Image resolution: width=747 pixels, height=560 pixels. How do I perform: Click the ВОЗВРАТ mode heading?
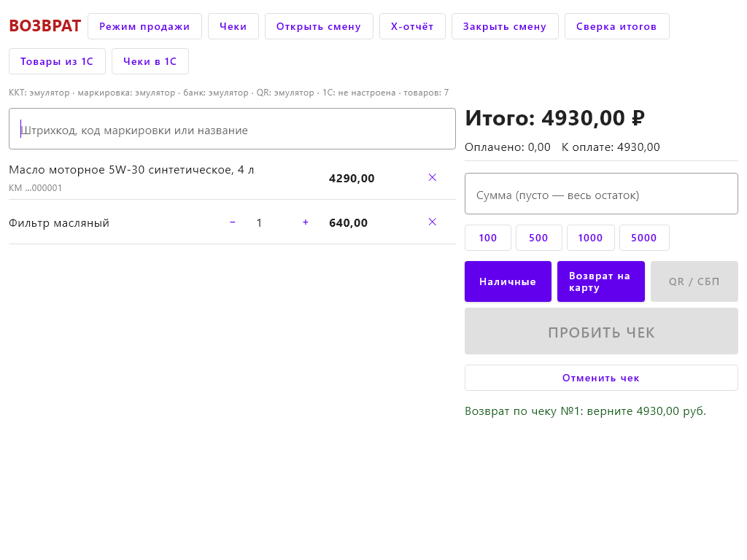coord(45,26)
